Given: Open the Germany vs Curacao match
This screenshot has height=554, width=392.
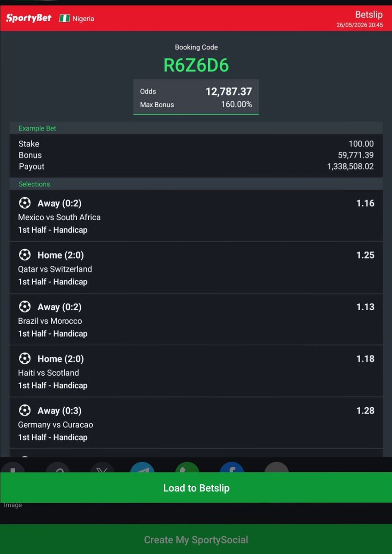Looking at the screenshot, I should [x=55, y=425].
